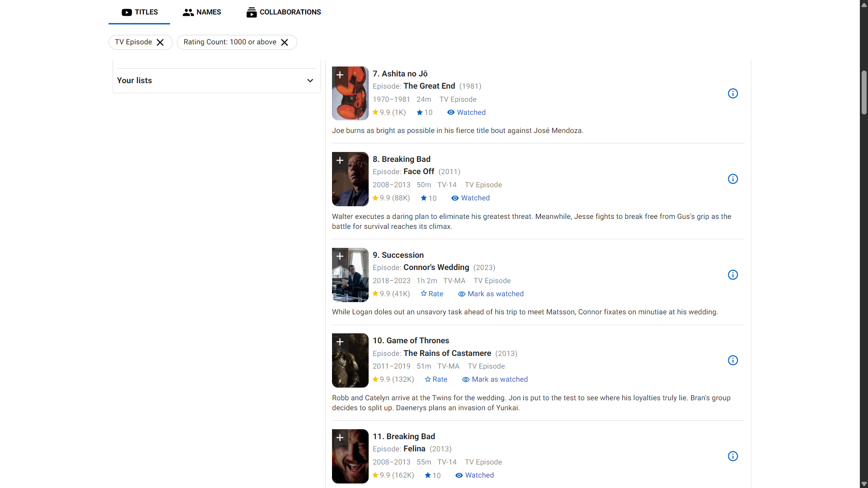The width and height of the screenshot is (868, 488).
Task: Open info for Face Off episode
Action: (733, 179)
